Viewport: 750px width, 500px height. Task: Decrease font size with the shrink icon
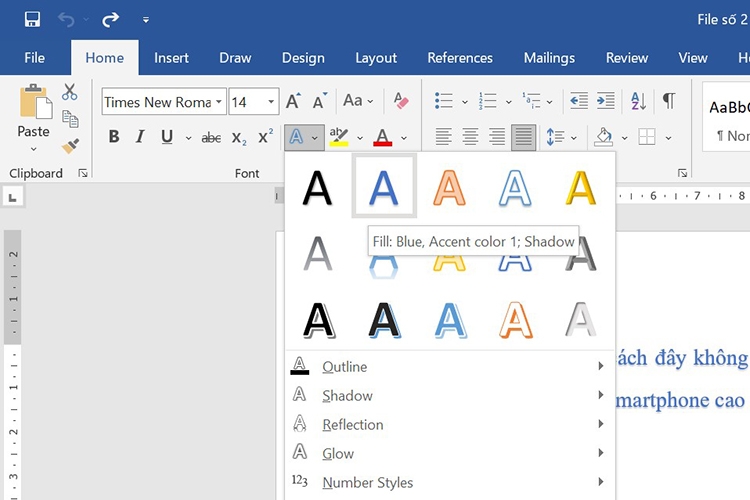[x=320, y=101]
